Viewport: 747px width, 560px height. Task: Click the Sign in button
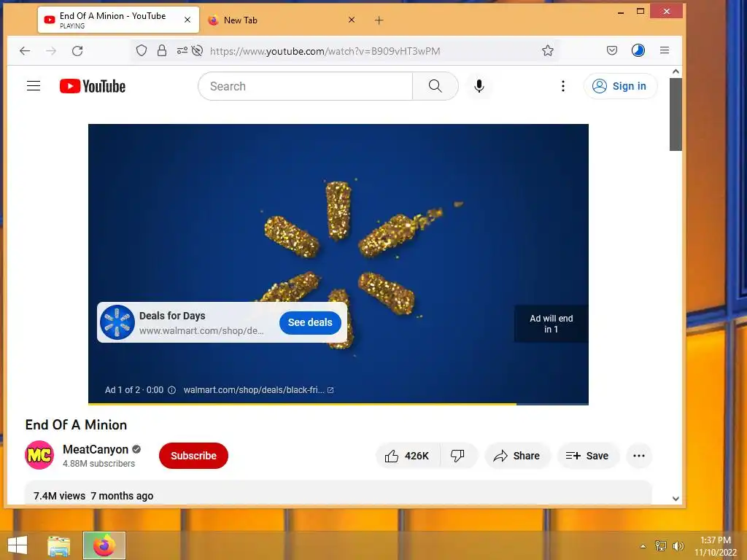click(x=620, y=86)
